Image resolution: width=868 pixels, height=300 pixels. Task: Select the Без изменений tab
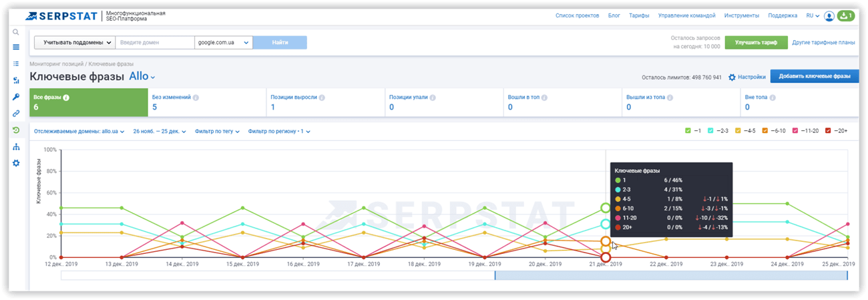[x=206, y=102]
